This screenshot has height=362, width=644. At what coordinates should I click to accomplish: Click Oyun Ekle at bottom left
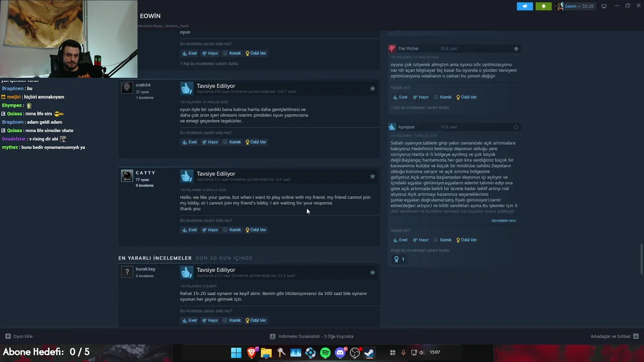(19, 336)
